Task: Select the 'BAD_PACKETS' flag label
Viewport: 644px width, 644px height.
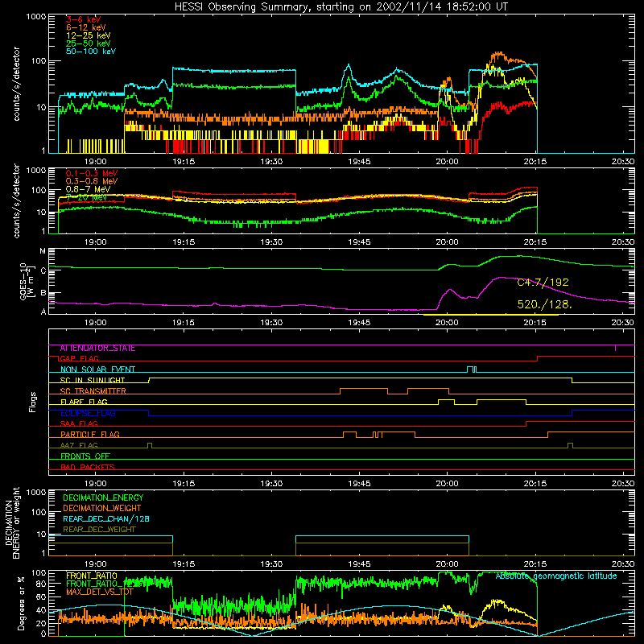Action: click(88, 467)
